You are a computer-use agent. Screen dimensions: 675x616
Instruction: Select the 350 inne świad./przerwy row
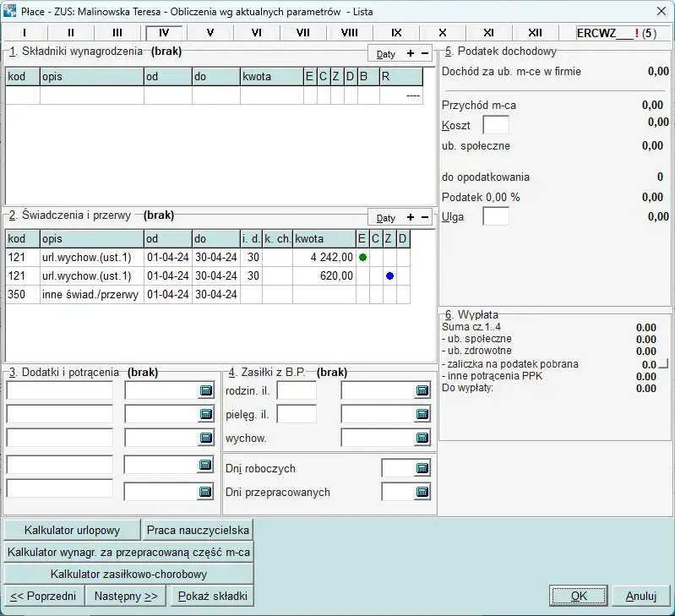pos(84,294)
